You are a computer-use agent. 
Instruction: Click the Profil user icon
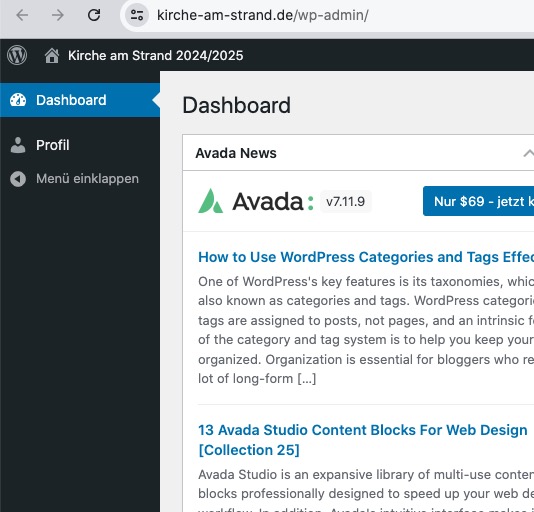tap(18, 145)
